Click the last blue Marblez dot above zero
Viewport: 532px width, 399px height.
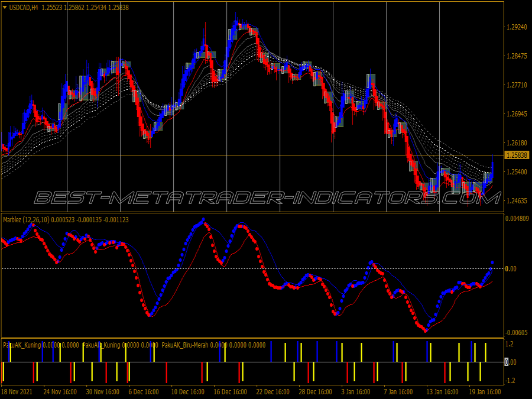click(x=492, y=262)
